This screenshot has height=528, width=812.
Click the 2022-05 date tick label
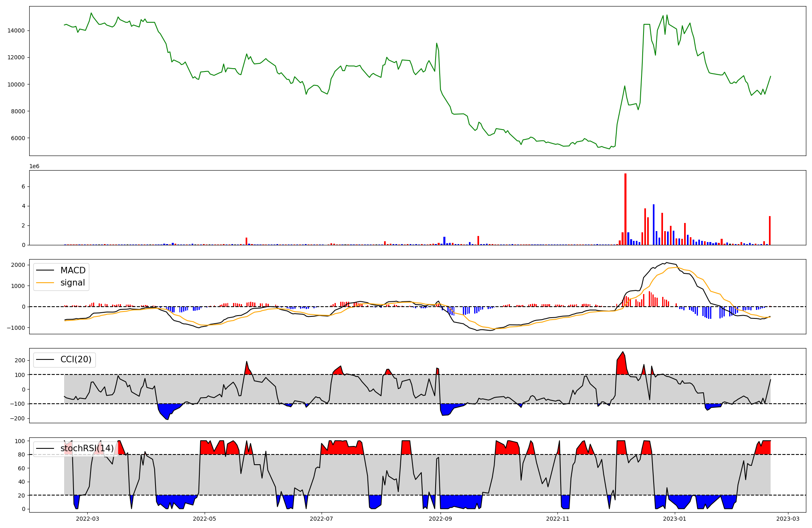205,519
